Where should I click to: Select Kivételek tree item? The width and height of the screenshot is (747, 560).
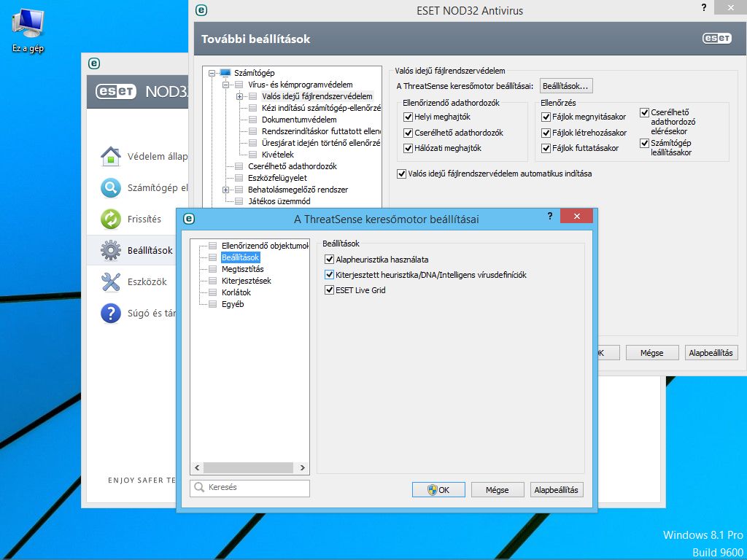click(278, 155)
